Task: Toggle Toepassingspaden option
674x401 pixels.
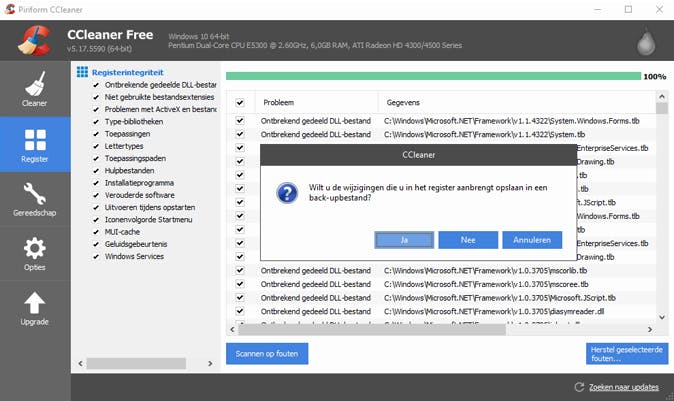Action: 96,158
